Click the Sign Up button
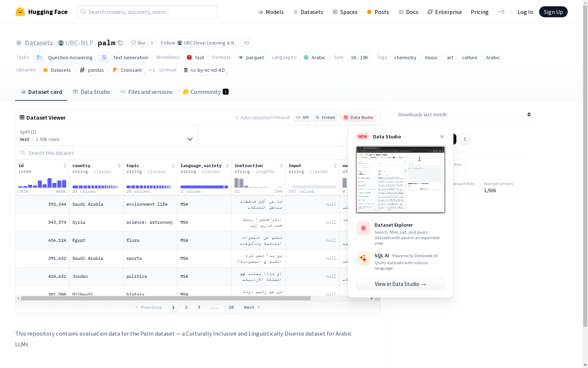Screen dimensions: 588x368 pyautogui.click(x=553, y=12)
